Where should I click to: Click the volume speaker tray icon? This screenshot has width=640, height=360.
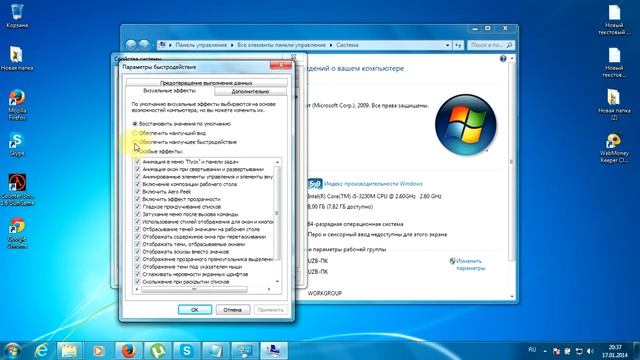pyautogui.click(x=590, y=351)
